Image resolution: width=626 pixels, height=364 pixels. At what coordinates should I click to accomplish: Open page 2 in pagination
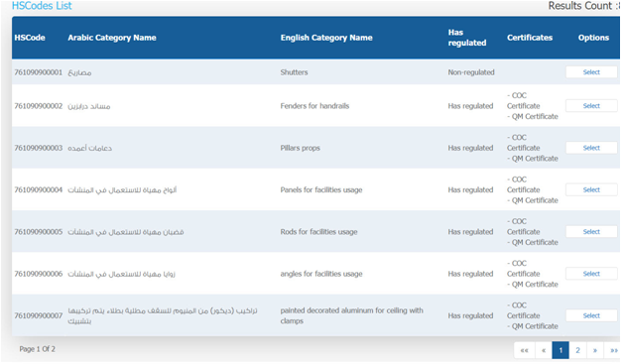pos(577,350)
